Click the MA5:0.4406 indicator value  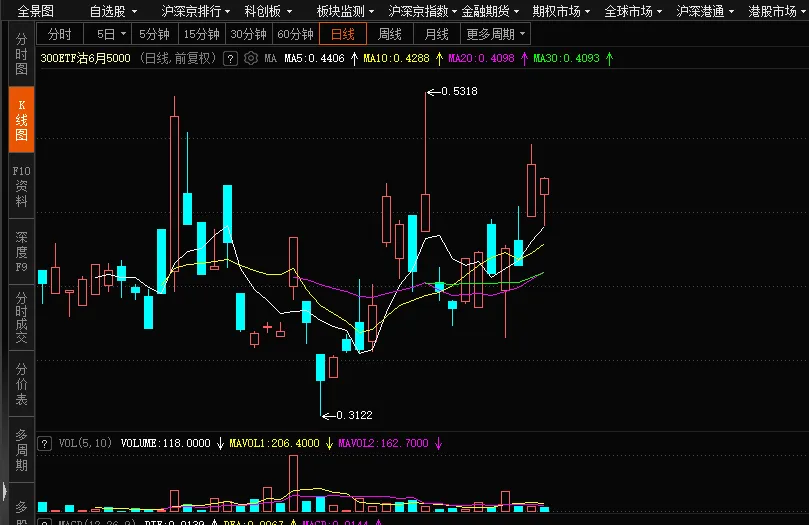point(314,58)
